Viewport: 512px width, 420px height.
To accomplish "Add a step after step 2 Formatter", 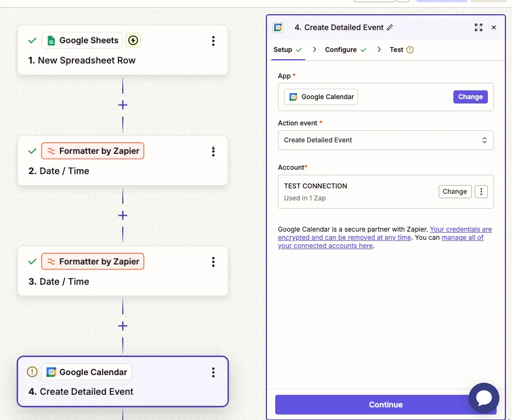I will (x=123, y=216).
